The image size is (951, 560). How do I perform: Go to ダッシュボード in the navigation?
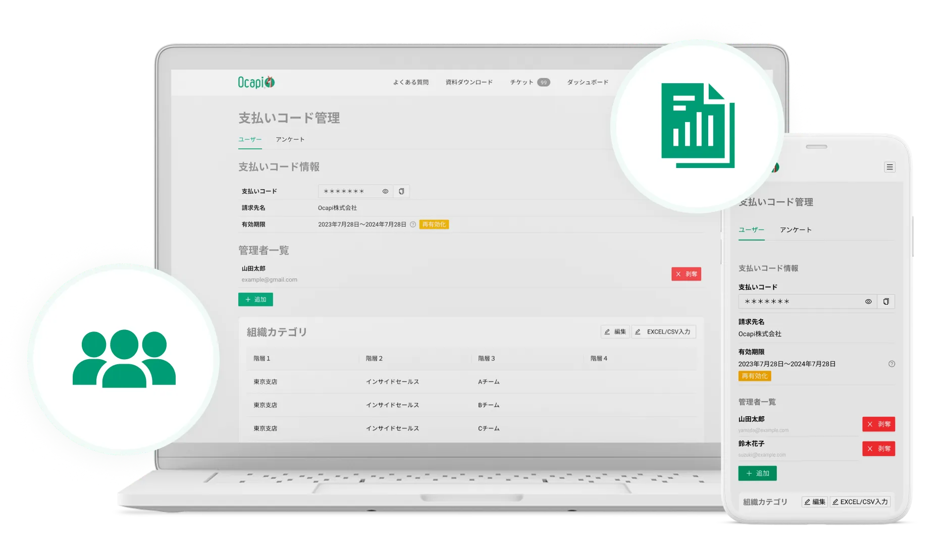pos(588,82)
